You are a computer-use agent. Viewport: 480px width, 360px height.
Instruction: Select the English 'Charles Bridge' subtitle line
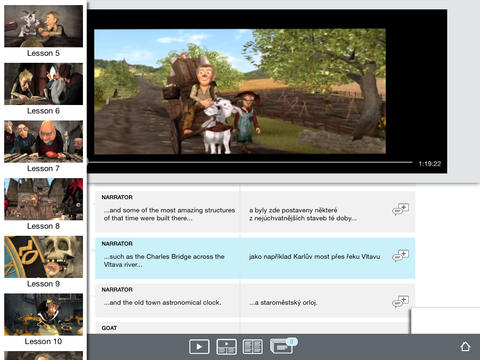click(164, 260)
